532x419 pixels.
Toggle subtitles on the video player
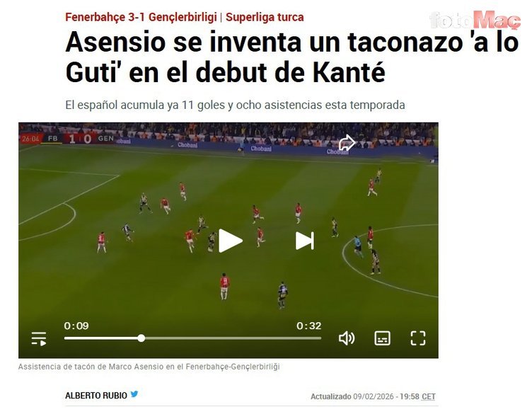(x=382, y=338)
